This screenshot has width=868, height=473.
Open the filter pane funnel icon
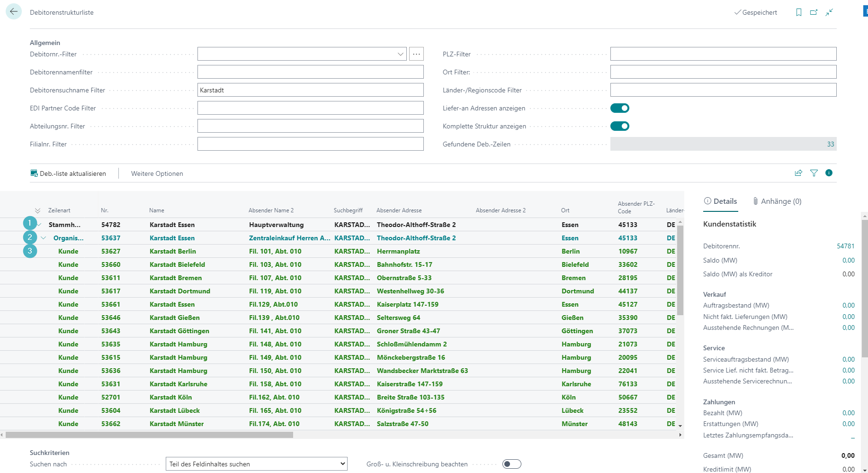point(814,173)
